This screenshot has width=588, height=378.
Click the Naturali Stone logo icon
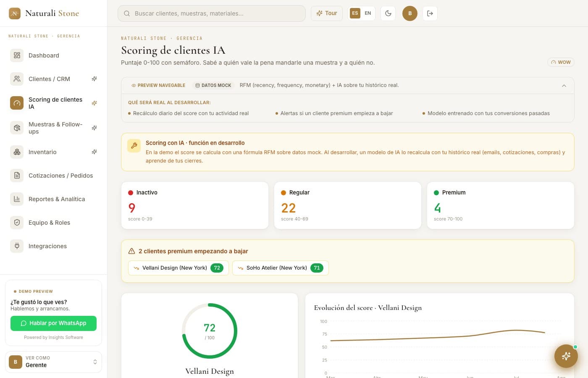[x=15, y=13]
